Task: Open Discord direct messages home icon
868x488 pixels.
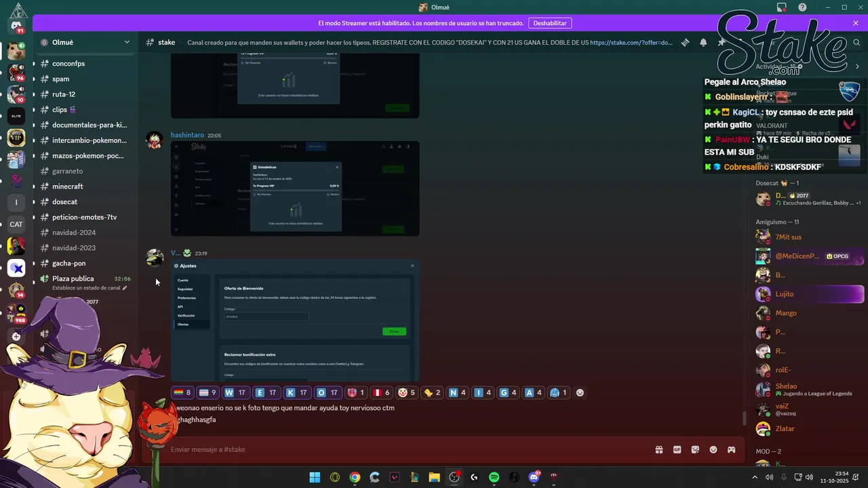Action: (x=16, y=26)
